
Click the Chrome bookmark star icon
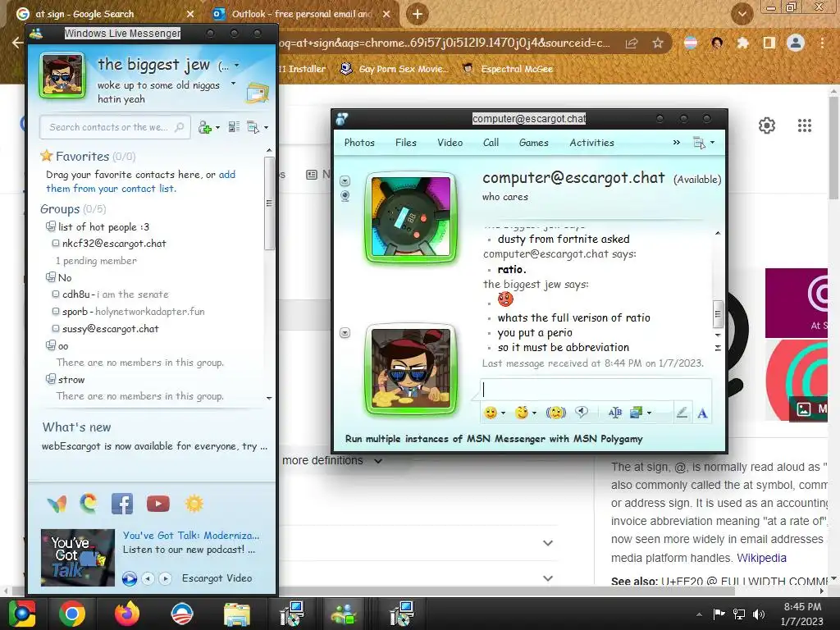pyautogui.click(x=658, y=43)
